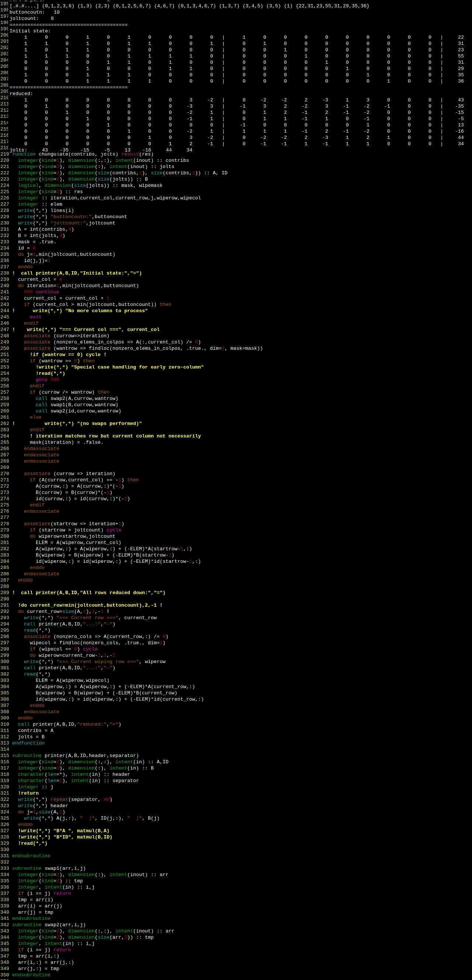472x980 pixels.
Task: Click the '=== Current row ===' write statement
Action: pos(90,618)
